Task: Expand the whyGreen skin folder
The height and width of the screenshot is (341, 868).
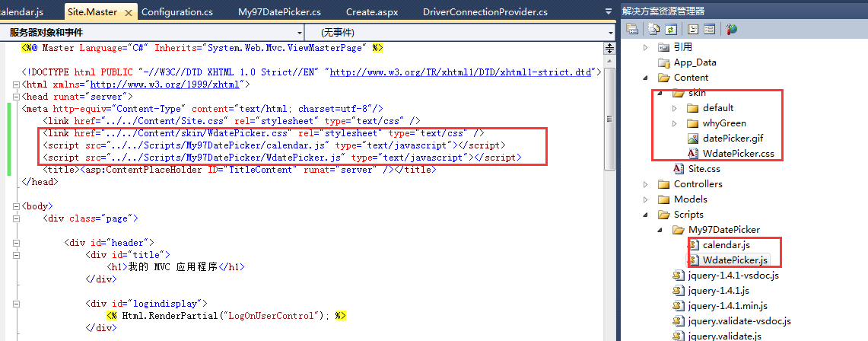Action: tap(674, 123)
